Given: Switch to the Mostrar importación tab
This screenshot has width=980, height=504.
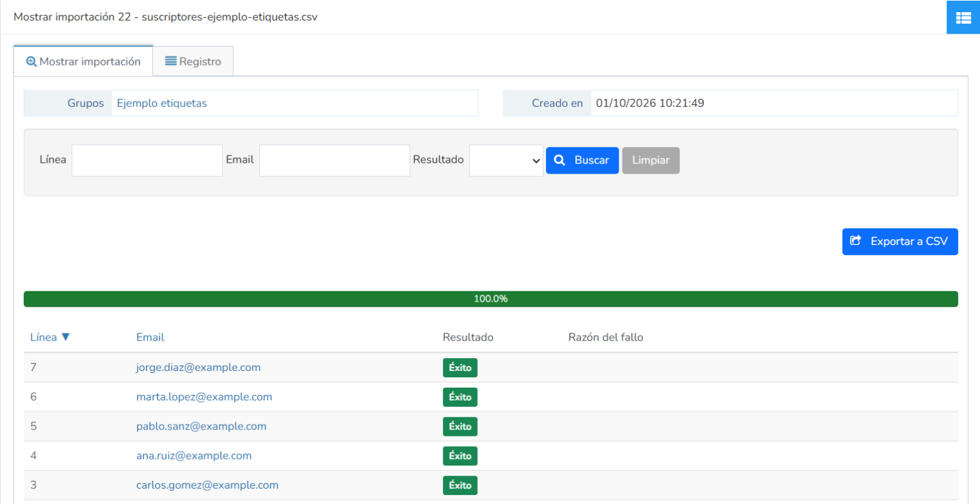Looking at the screenshot, I should [x=83, y=62].
